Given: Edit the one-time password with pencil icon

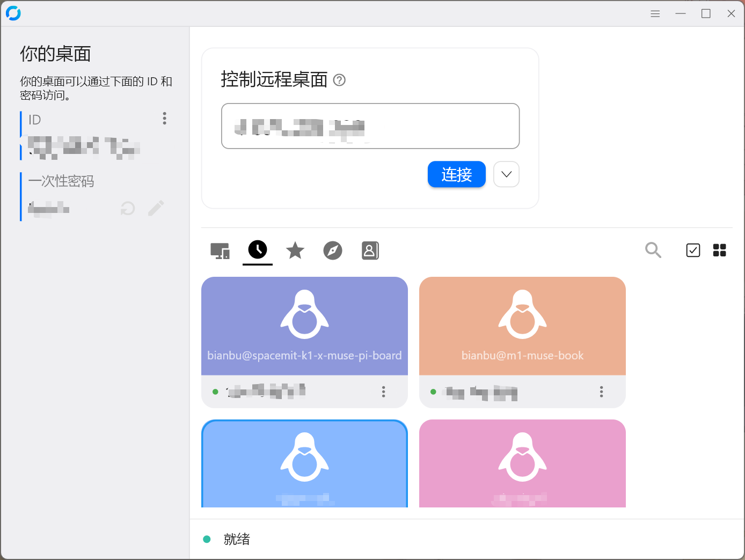Looking at the screenshot, I should click(156, 208).
